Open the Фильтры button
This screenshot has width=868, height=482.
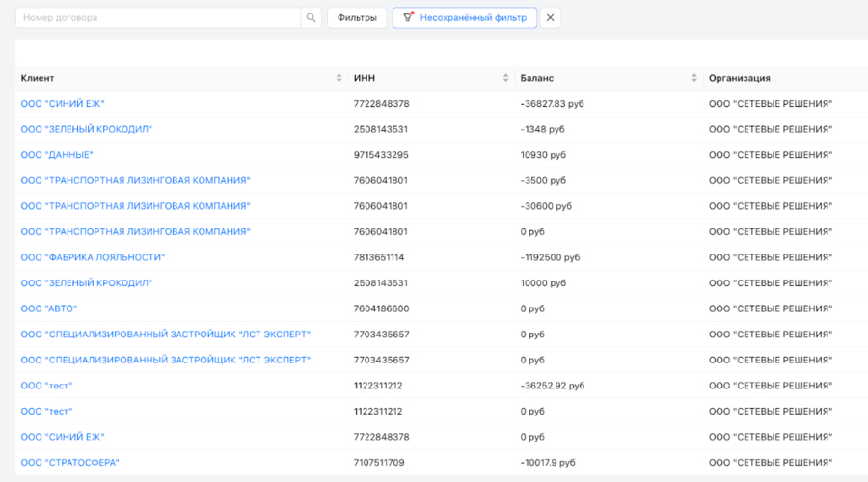[x=357, y=17]
